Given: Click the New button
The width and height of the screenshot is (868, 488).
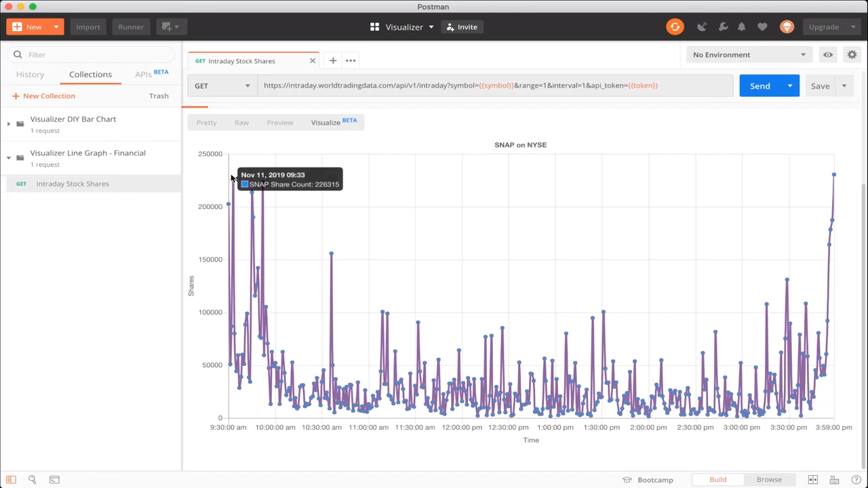Looking at the screenshot, I should (x=28, y=27).
